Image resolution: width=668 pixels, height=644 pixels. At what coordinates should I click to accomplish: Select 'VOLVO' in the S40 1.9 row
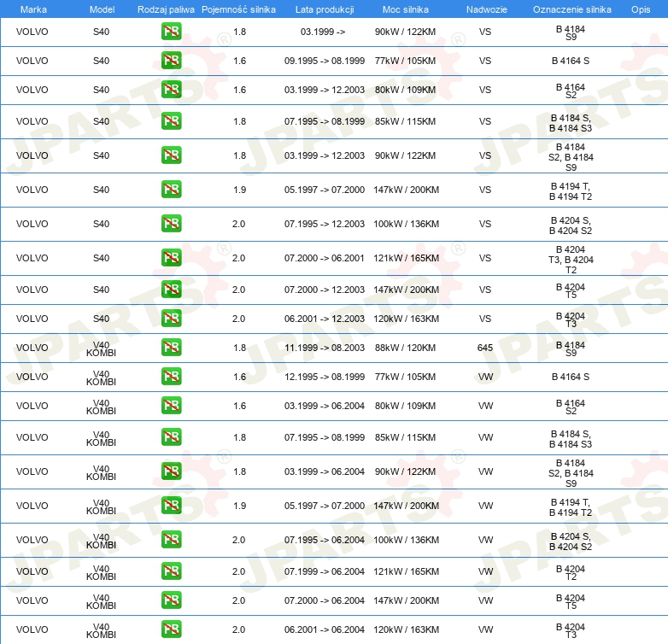[32, 190]
